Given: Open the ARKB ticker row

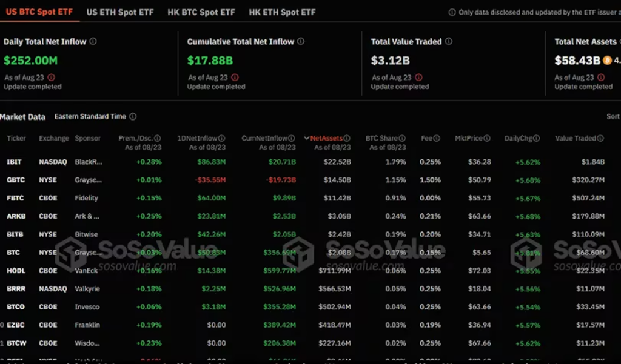Looking at the screenshot, I should (x=310, y=216).
